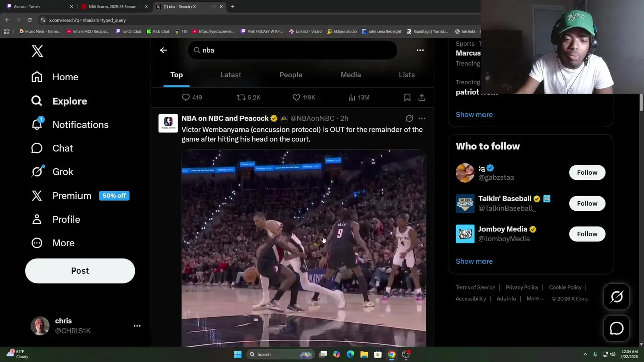Share the post using the share icon
This screenshot has height=362, width=644.
pyautogui.click(x=422, y=97)
